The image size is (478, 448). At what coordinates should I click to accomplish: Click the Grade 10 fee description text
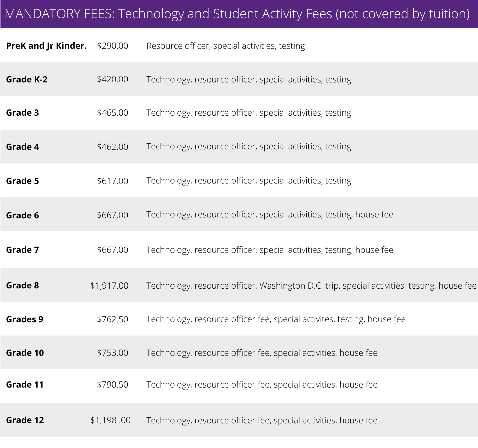point(262,353)
